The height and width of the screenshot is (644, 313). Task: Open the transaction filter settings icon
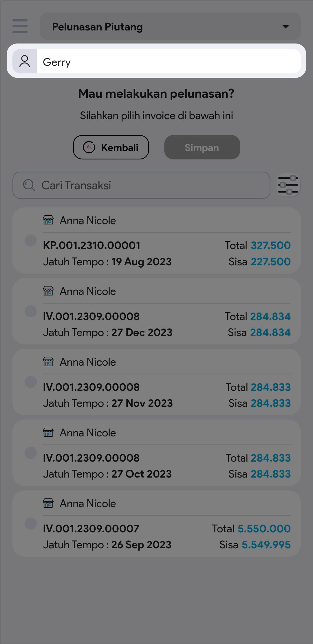point(288,185)
